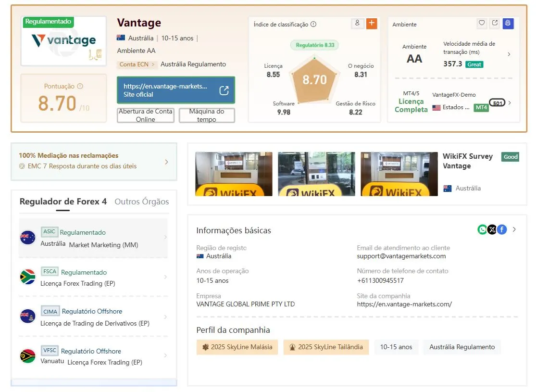Click the 10-15 anos profile tag
The image size is (536, 392).
(x=396, y=347)
